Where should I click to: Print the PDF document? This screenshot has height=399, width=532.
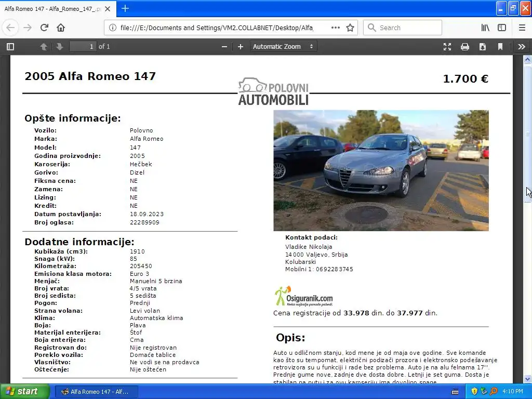tap(465, 46)
